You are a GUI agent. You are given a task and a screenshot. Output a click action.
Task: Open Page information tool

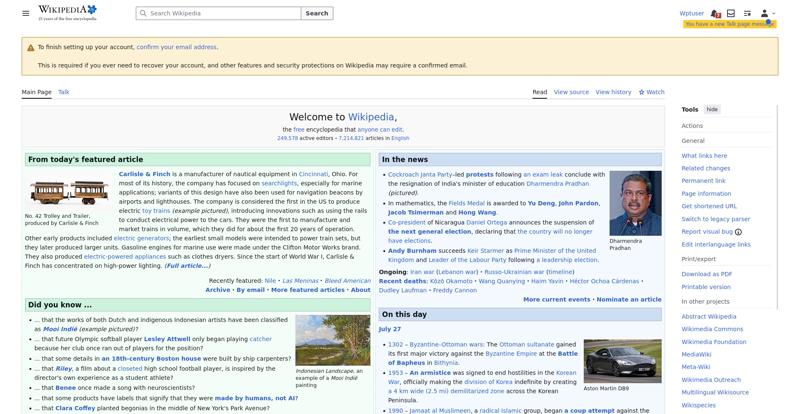pyautogui.click(x=706, y=193)
